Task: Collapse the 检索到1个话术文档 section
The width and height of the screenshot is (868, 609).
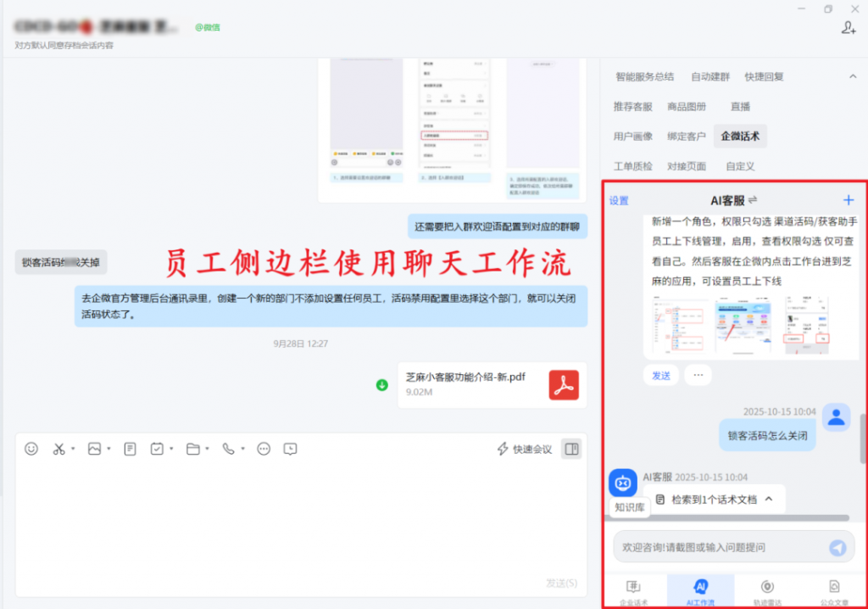Action: click(769, 499)
